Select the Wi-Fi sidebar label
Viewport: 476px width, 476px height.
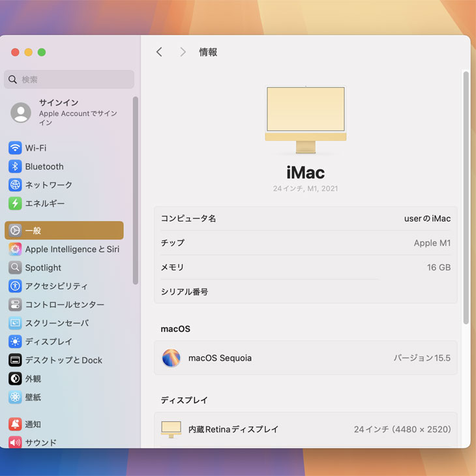coord(36,148)
